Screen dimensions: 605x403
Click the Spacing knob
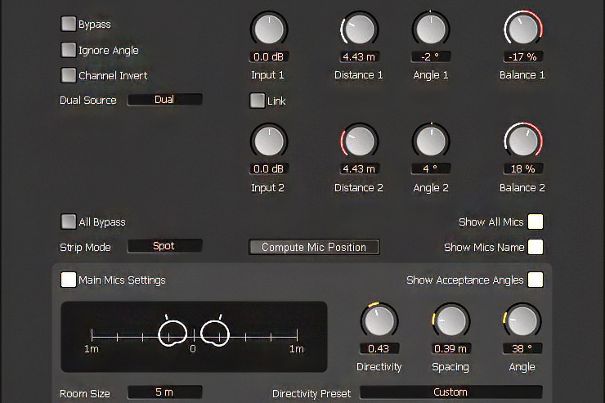click(450, 320)
